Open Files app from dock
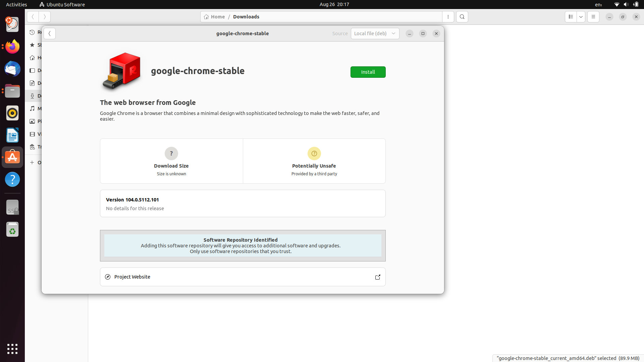This screenshot has height=362, width=644. 12,91
